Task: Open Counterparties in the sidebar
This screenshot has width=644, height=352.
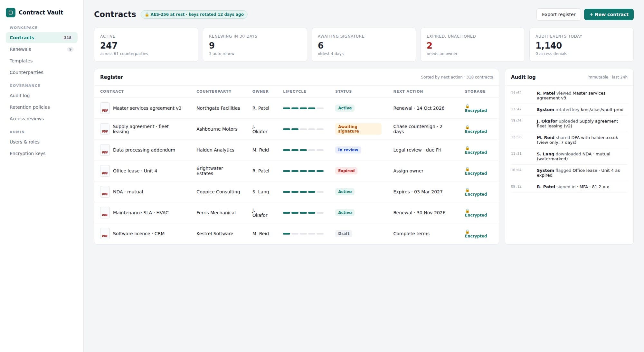Action: pyautogui.click(x=42, y=72)
